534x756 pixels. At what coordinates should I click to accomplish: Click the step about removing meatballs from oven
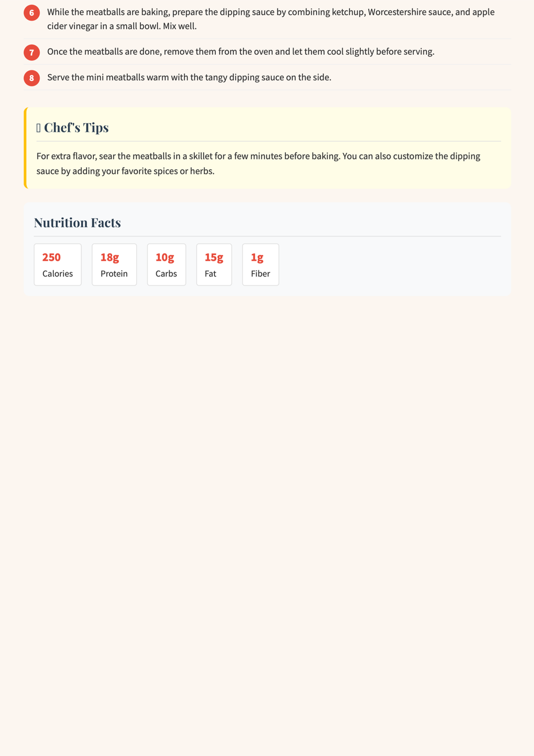pos(241,52)
